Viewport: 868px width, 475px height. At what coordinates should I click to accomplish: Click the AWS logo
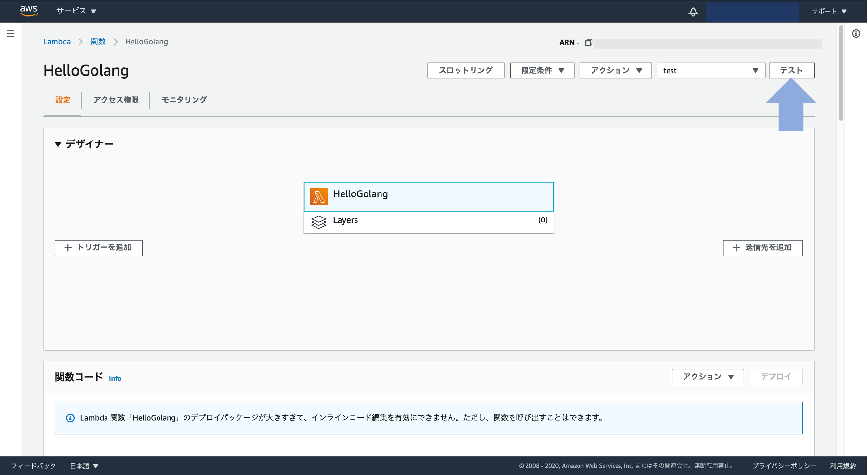click(x=28, y=11)
